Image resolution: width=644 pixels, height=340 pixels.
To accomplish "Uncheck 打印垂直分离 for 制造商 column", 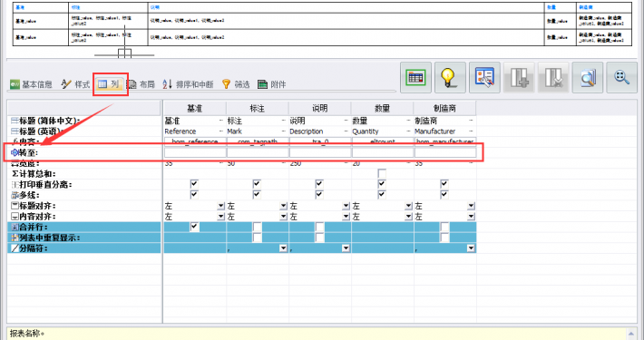I will point(444,184).
